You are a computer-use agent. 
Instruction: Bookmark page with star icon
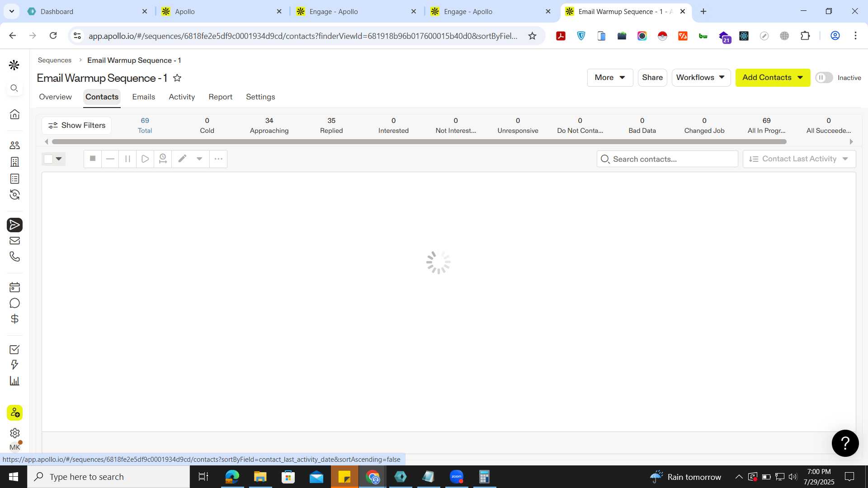point(532,36)
